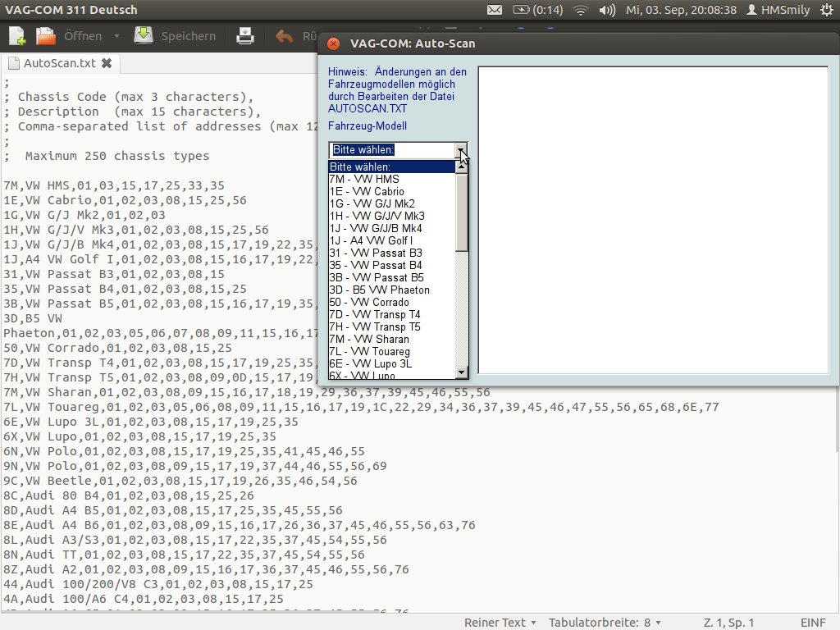
Task: Click the '7M,VW HMS' line in editor
Action: click(x=114, y=186)
